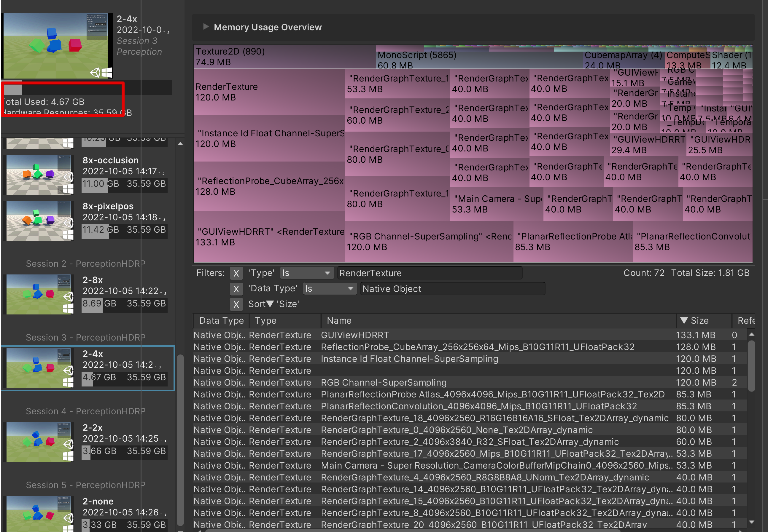This screenshot has width=768, height=532.
Task: Open the 'Type' Is comparison dropdown
Action: pos(307,273)
